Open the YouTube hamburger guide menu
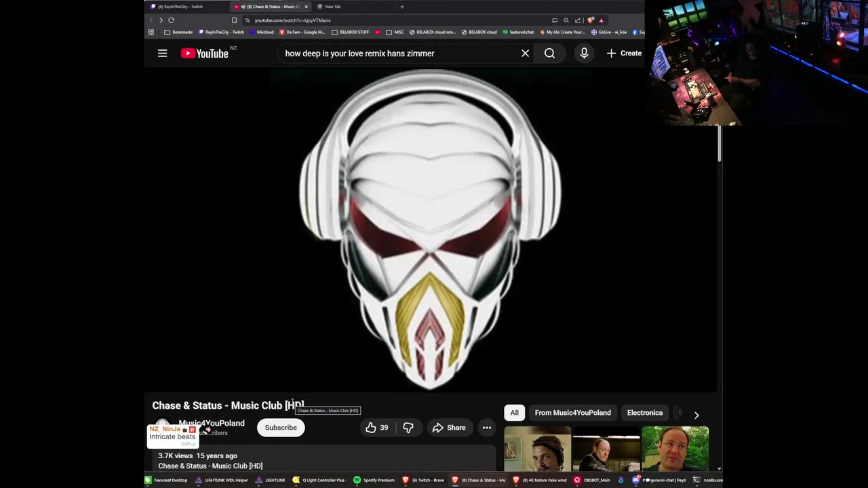Viewport: 868px width, 488px height. click(x=162, y=54)
